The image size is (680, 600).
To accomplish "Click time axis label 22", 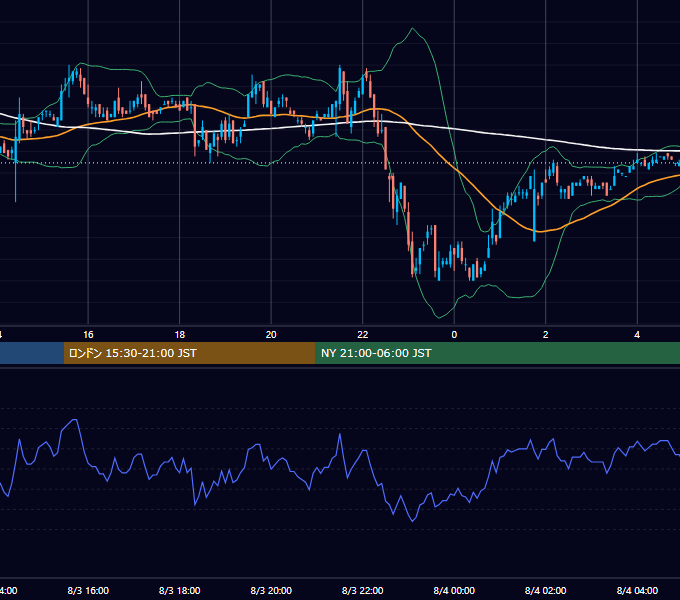I will 363,334.
